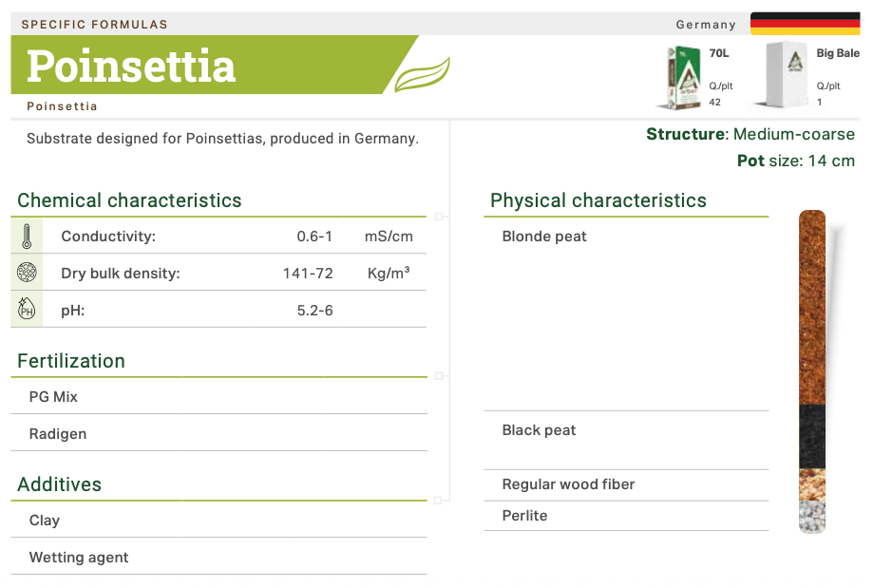Select the Physical characteristics heading
Image resolution: width=873 pixels, height=588 pixels.
click(x=598, y=200)
